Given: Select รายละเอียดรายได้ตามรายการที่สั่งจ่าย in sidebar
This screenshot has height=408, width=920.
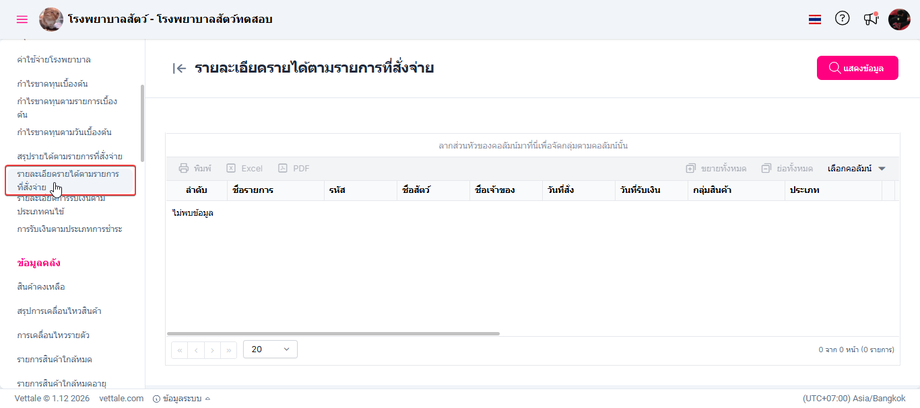Looking at the screenshot, I should [70, 180].
